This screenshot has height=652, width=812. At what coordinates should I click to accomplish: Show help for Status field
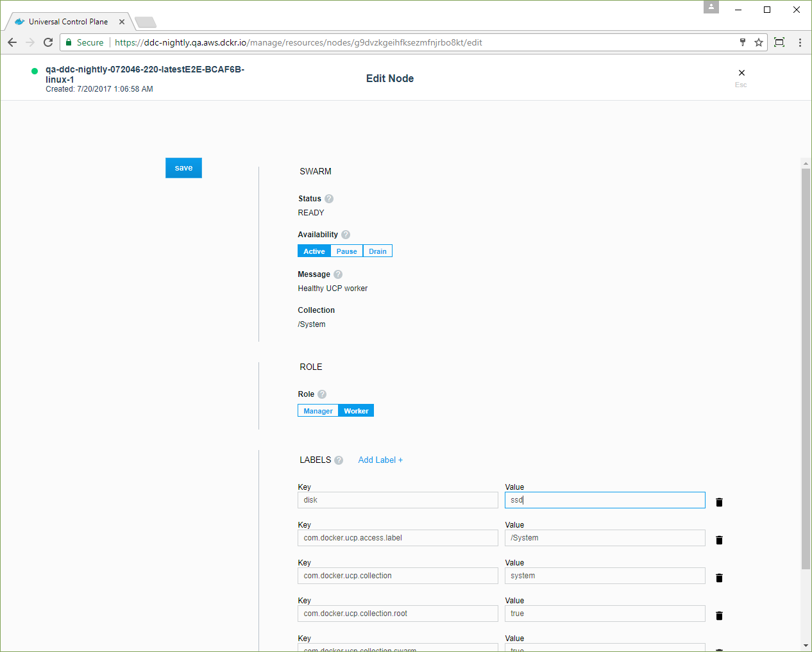329,199
